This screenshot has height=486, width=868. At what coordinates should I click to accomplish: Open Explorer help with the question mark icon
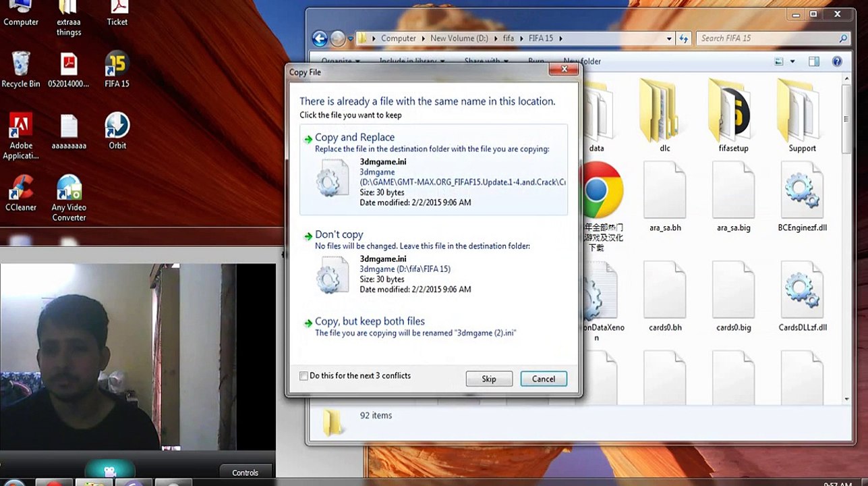pos(837,61)
